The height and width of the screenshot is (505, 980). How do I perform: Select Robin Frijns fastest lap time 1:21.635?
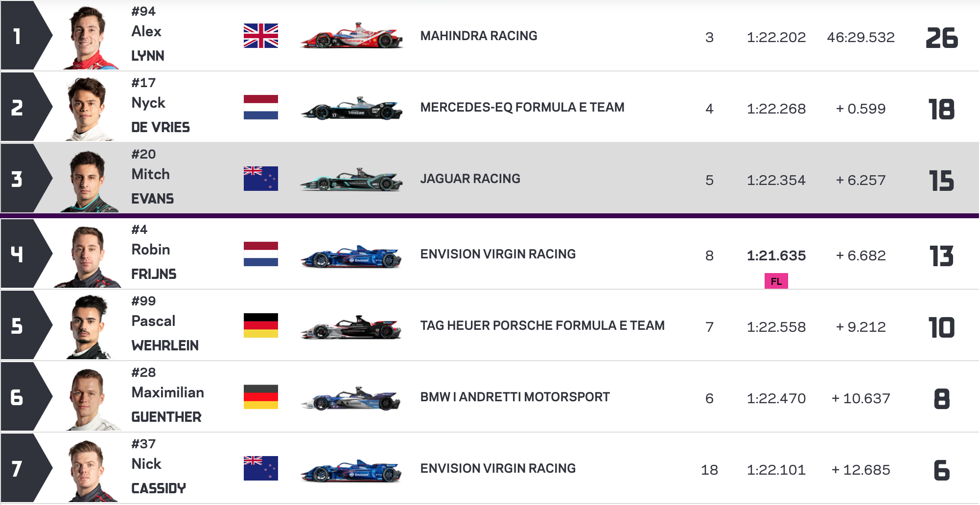(x=776, y=255)
